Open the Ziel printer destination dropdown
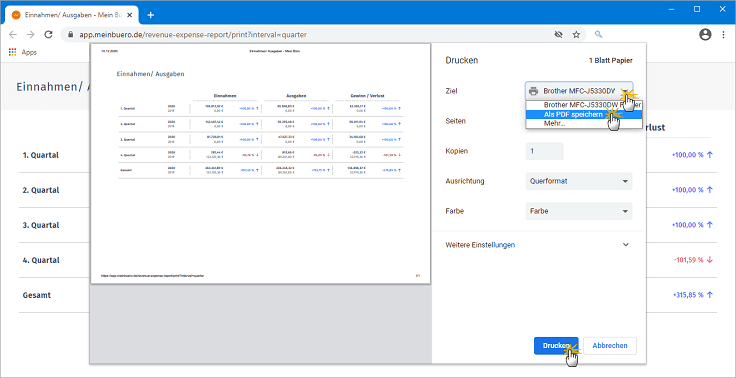This screenshot has width=736, height=378. click(x=579, y=91)
